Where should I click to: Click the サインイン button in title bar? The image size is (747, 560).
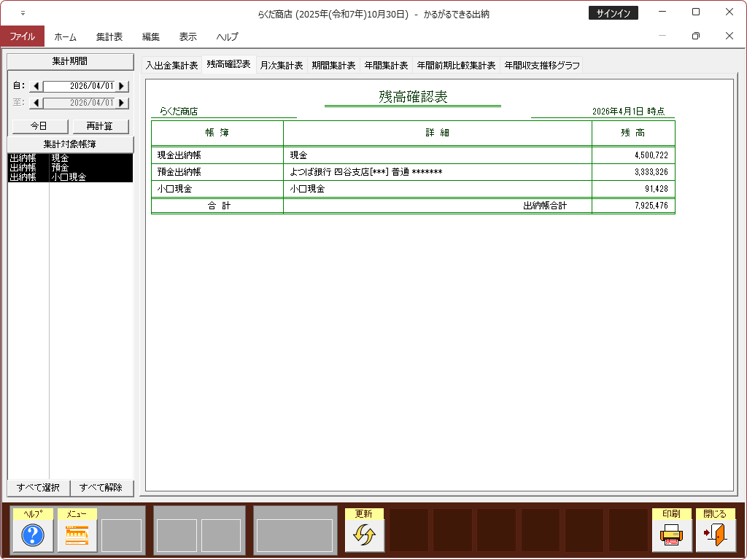click(x=614, y=13)
